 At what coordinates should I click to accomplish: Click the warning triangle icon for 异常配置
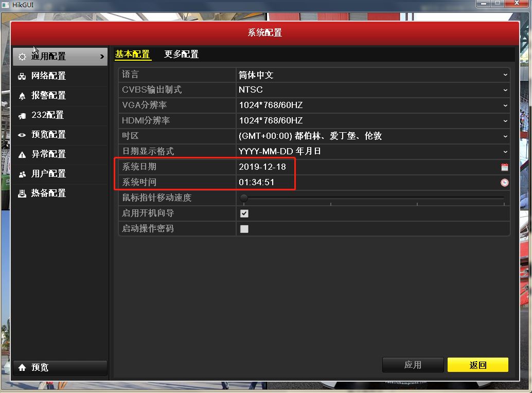[x=22, y=154]
